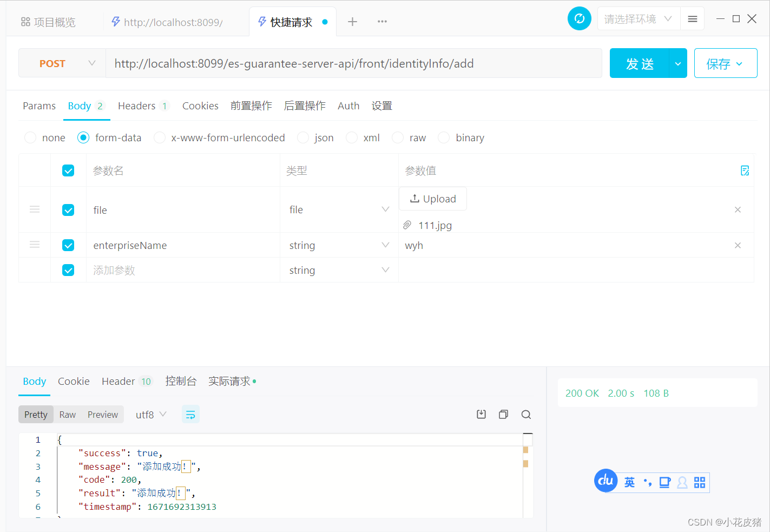Select the json body type radio
The height and width of the screenshot is (532, 770).
[x=303, y=137]
